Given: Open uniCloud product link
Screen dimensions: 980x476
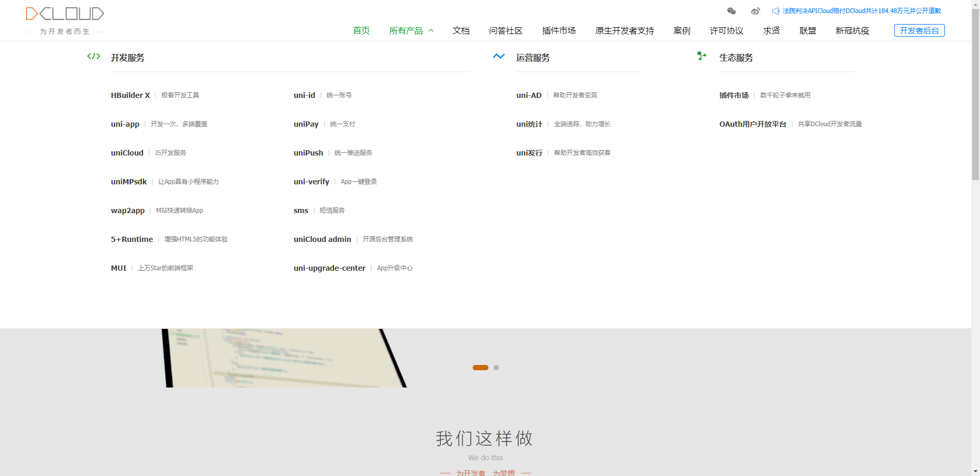Looking at the screenshot, I should [127, 153].
